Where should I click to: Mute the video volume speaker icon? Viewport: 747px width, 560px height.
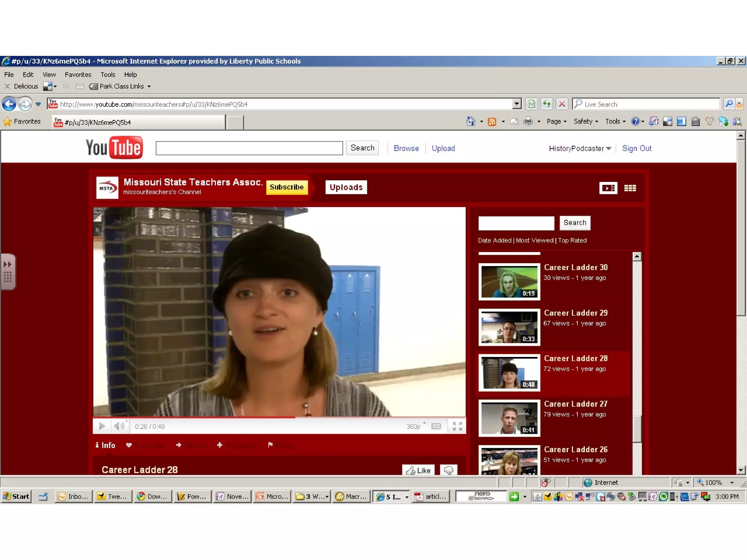(119, 426)
